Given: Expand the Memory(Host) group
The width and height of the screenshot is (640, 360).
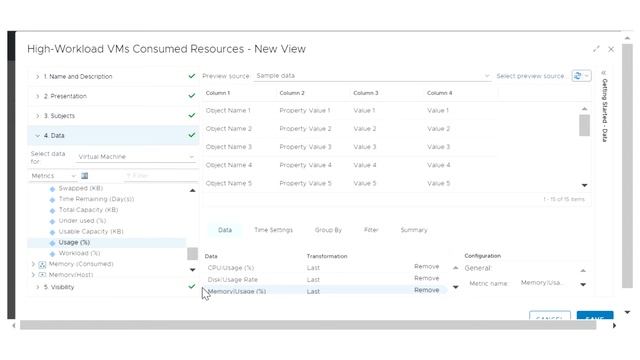Looking at the screenshot, I should click(x=33, y=275).
